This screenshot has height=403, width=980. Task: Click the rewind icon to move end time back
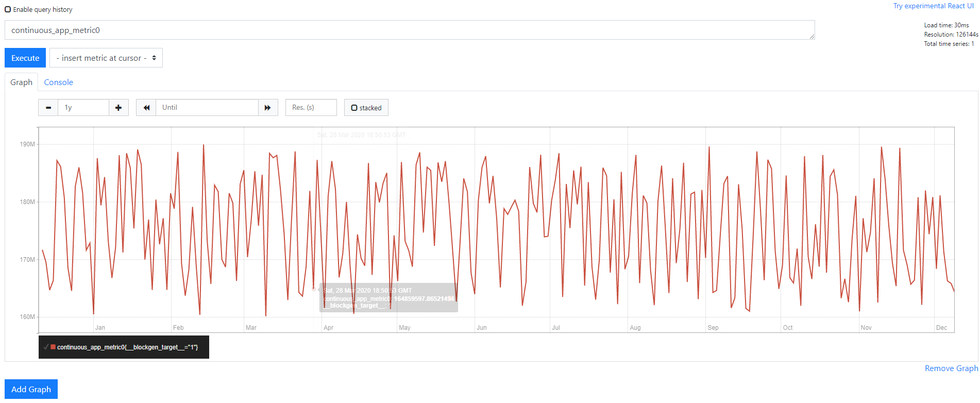pyautogui.click(x=146, y=108)
